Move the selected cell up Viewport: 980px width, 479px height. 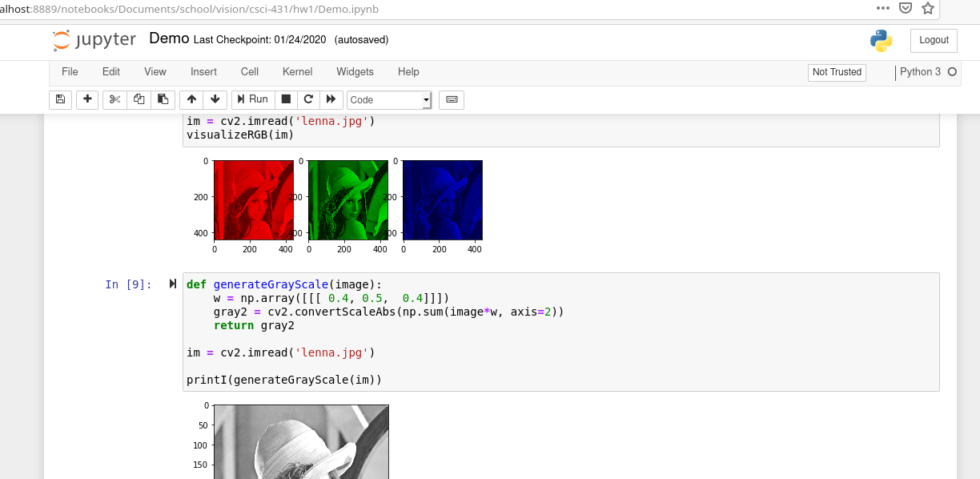point(191,99)
